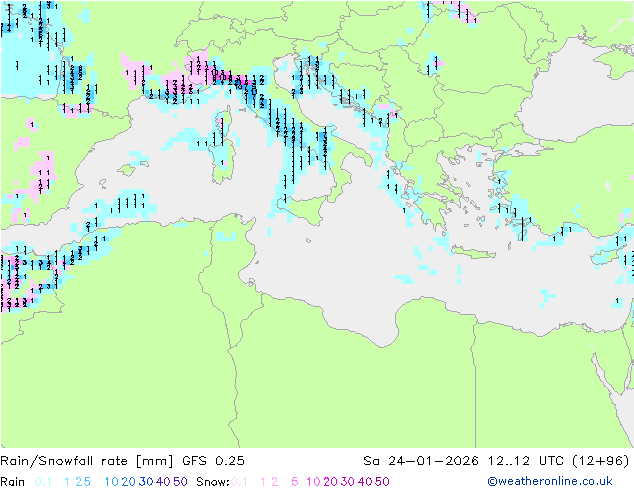Click the Rain 0.1 legend color value

point(43,482)
